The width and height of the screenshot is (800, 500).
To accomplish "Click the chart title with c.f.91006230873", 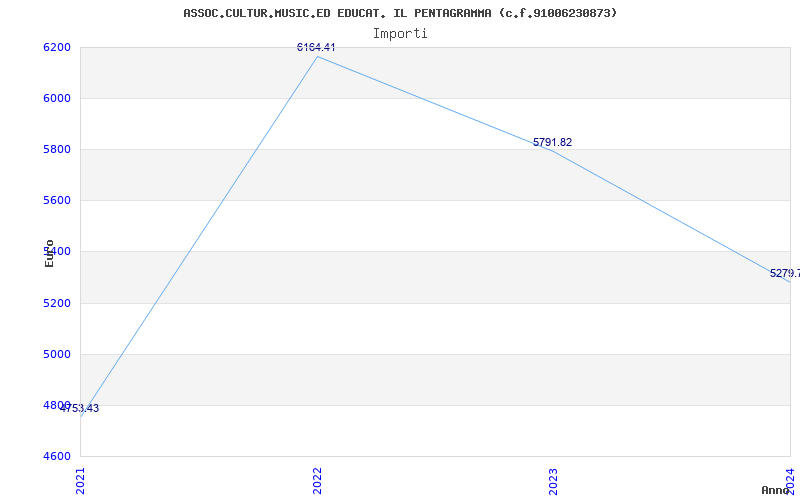I will (x=400, y=13).
